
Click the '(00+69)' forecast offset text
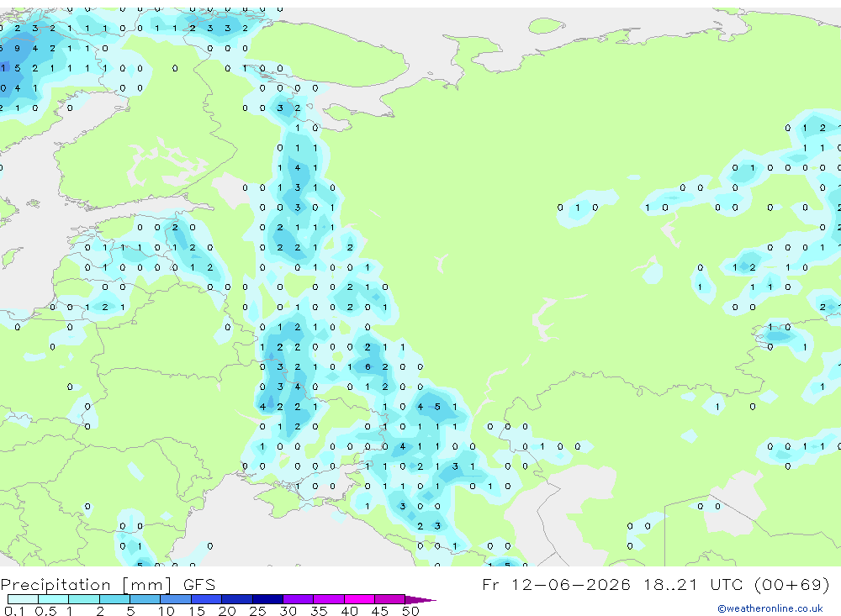click(x=791, y=584)
